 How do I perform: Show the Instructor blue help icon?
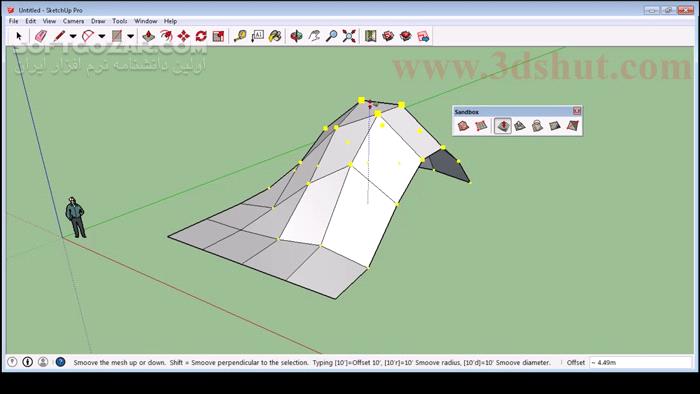pyautogui.click(x=60, y=362)
